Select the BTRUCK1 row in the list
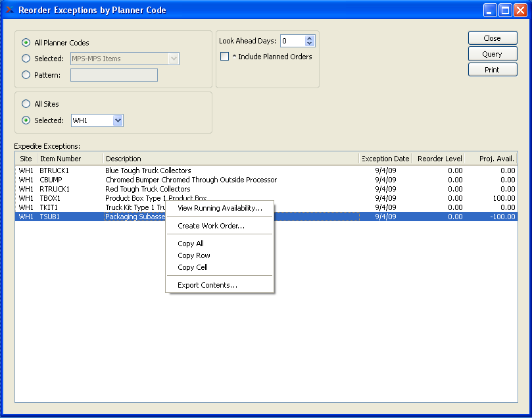Image resolution: width=532 pixels, height=418 pixels. tap(55, 170)
